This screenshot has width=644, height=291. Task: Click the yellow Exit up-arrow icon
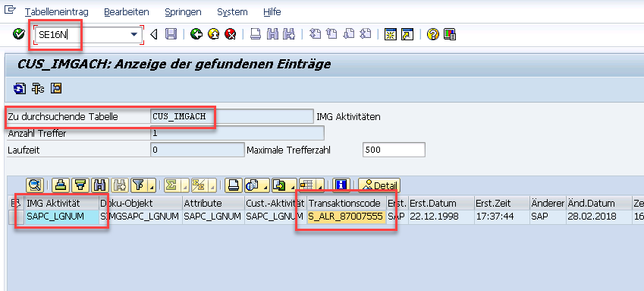click(x=214, y=34)
